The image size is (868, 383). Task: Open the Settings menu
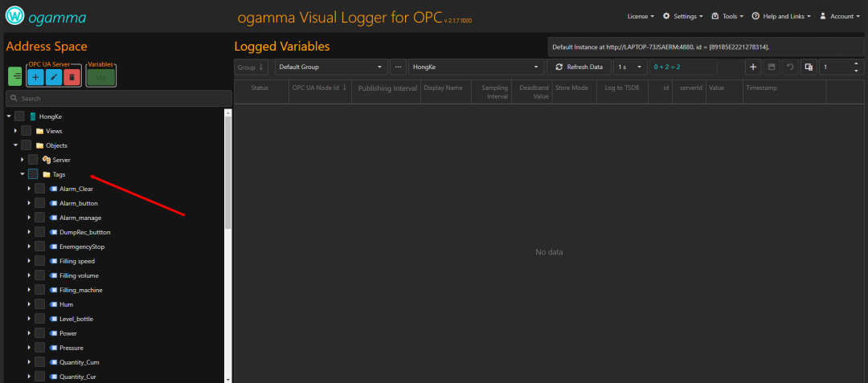pos(683,17)
